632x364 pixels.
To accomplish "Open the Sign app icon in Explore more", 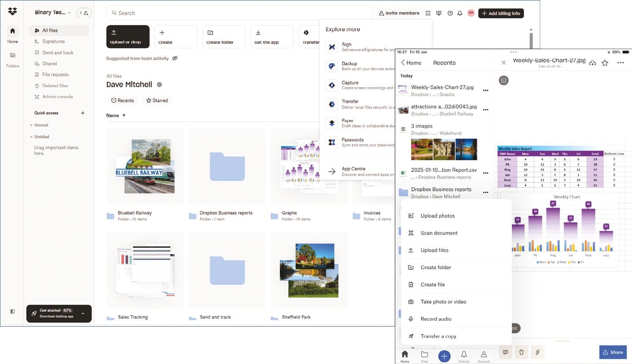I will (x=332, y=47).
